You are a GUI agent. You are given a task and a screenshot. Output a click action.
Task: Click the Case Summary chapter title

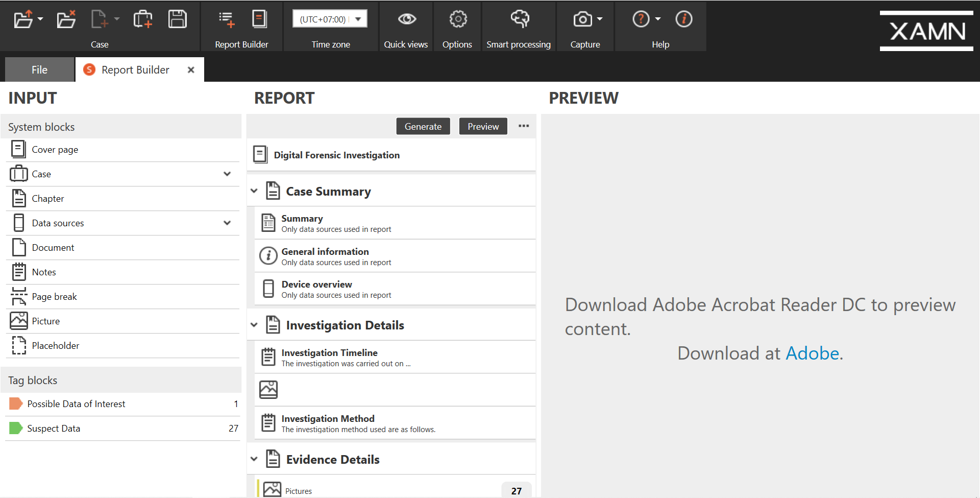329,192
